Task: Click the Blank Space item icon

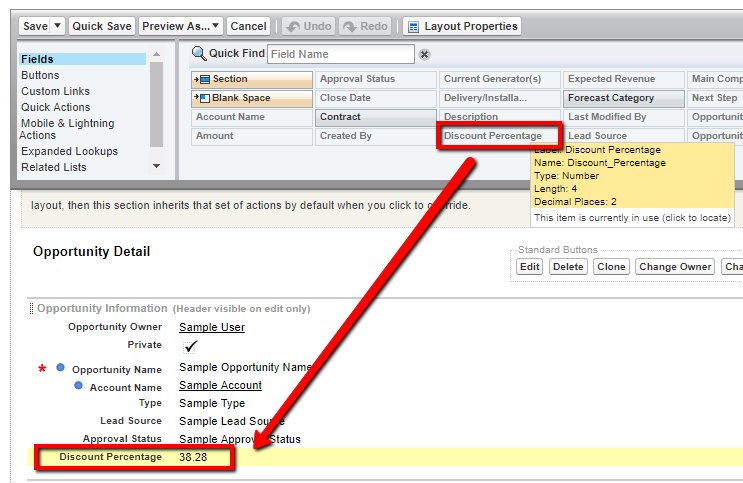Action: [202, 98]
